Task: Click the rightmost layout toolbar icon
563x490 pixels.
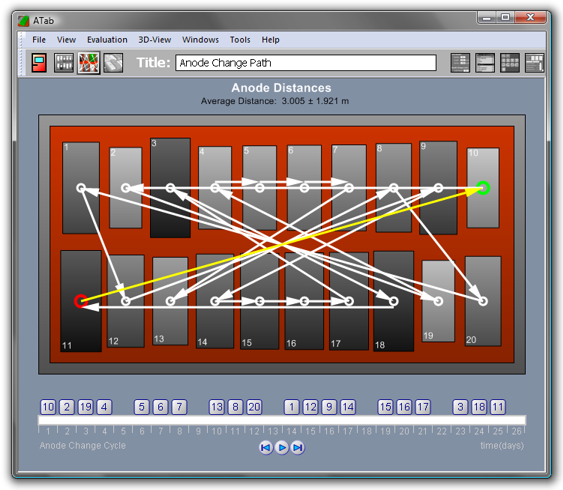Action: pyautogui.click(x=534, y=63)
